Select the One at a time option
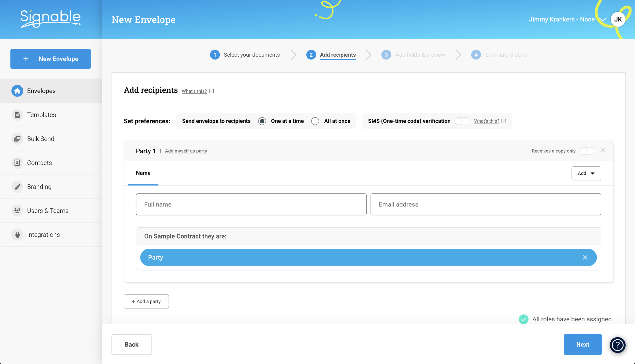 coord(262,121)
